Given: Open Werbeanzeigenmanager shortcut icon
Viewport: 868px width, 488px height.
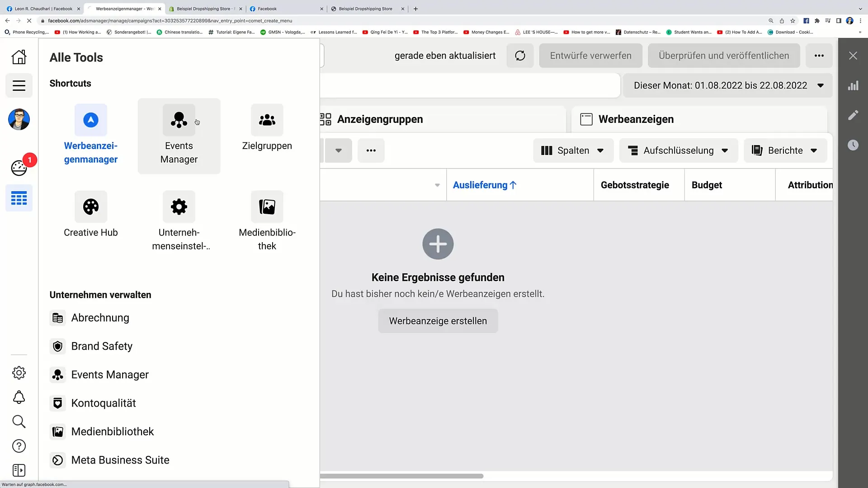Looking at the screenshot, I should coord(90,119).
